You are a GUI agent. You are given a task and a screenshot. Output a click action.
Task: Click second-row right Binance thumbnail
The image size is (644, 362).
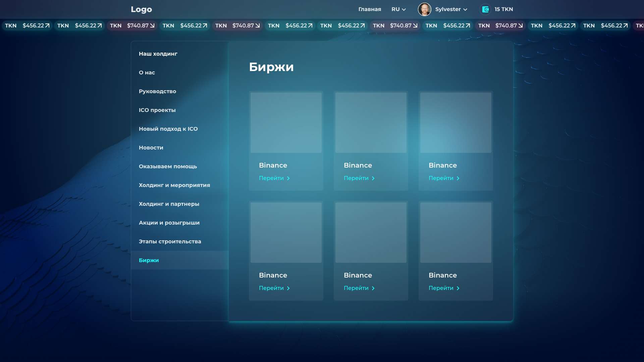pos(456,233)
